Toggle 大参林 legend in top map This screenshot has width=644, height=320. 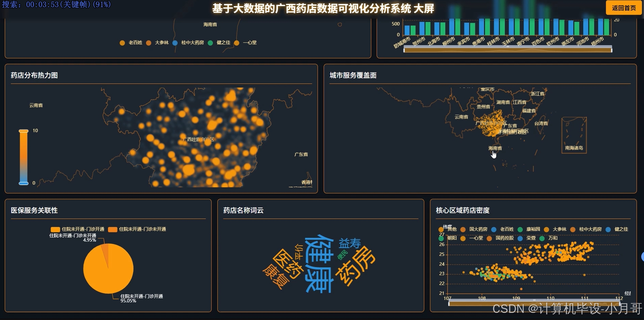[157, 43]
